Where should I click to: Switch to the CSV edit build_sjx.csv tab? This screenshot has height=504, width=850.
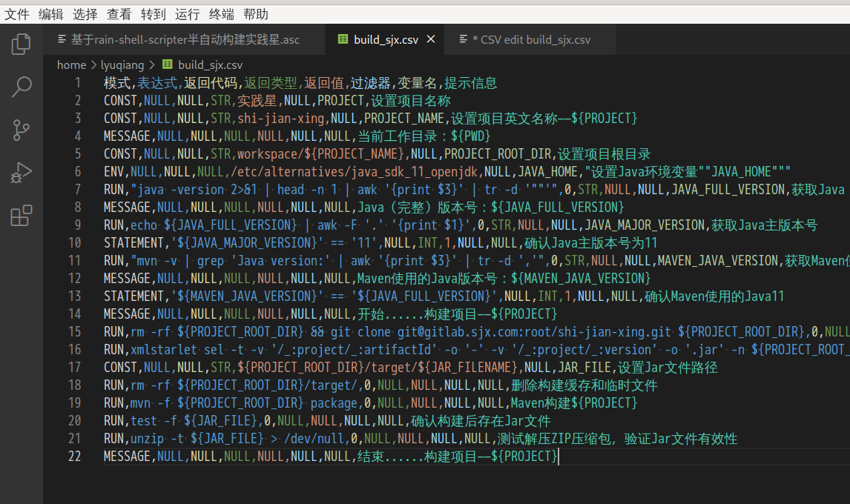(531, 39)
